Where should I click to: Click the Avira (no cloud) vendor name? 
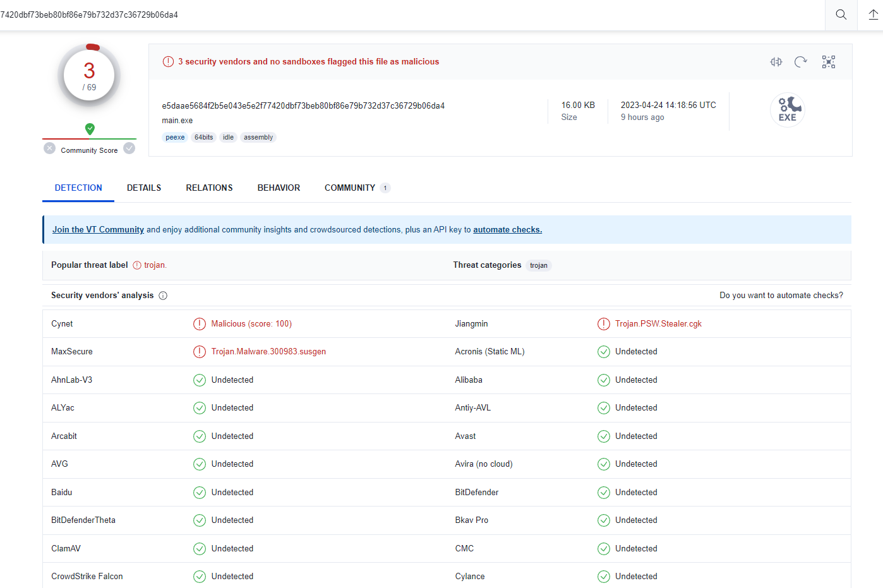click(x=484, y=464)
